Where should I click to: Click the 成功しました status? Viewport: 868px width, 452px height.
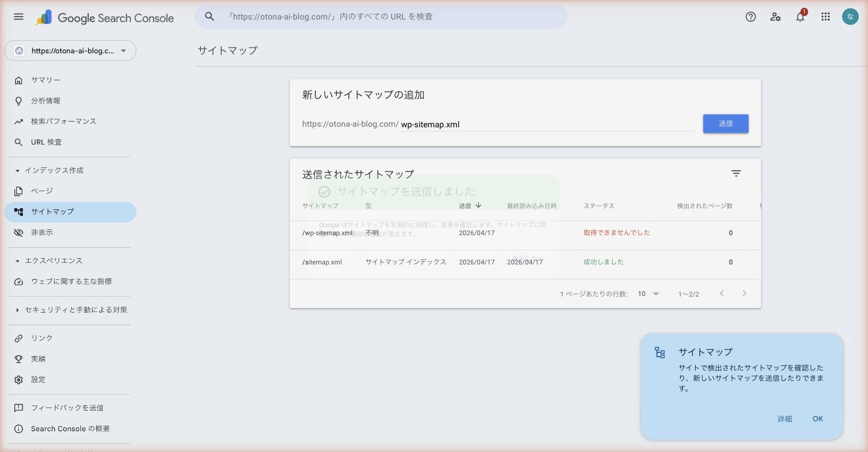(x=603, y=262)
